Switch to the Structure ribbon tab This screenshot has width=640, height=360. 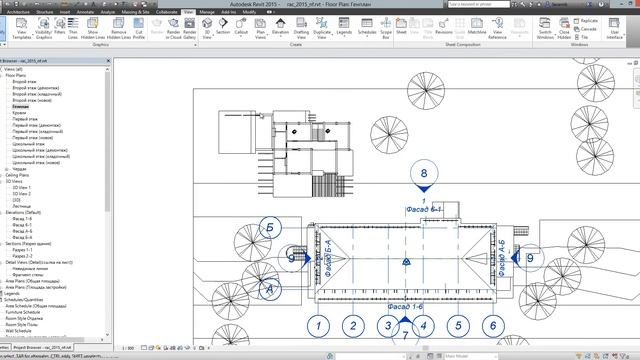(44, 12)
